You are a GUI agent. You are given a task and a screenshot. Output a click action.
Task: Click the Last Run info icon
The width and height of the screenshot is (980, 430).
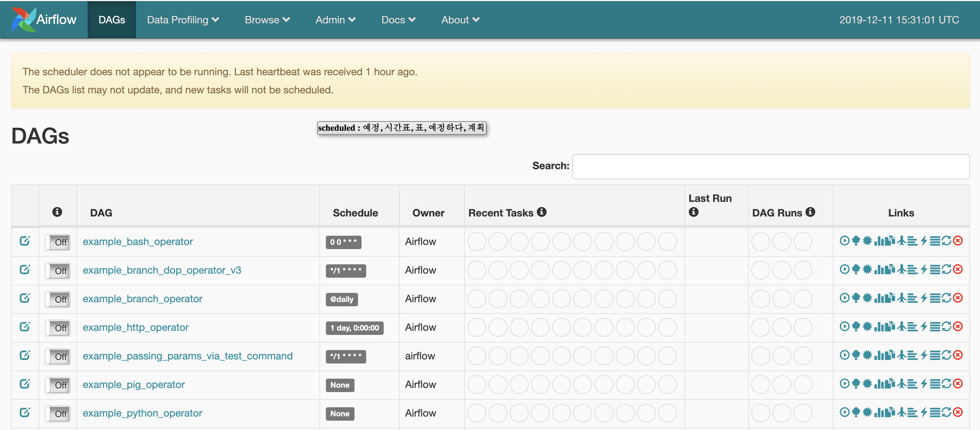point(693,212)
